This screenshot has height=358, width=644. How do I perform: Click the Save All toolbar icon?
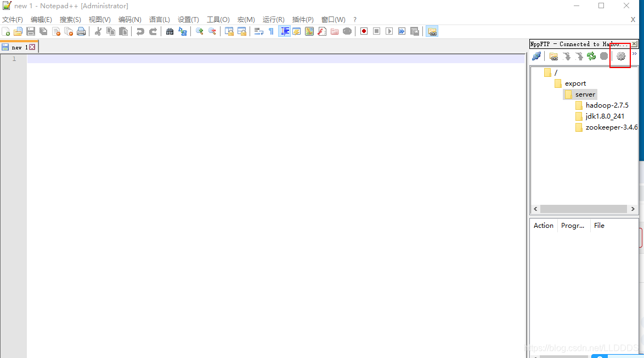pyautogui.click(x=43, y=31)
